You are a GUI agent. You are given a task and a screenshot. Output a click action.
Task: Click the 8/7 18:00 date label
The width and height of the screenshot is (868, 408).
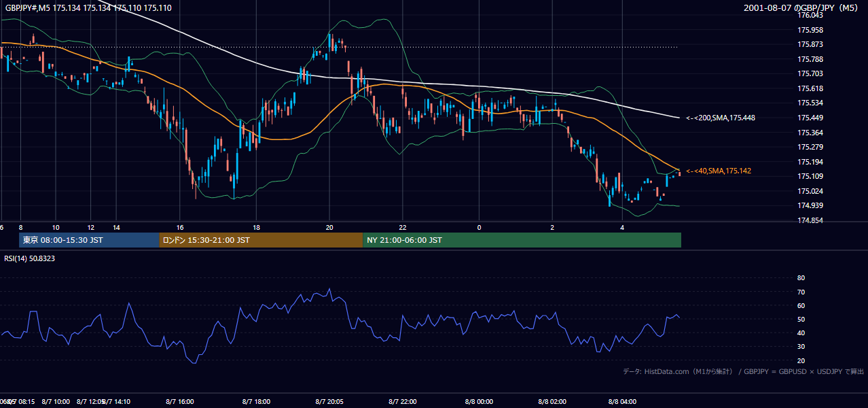(x=256, y=402)
